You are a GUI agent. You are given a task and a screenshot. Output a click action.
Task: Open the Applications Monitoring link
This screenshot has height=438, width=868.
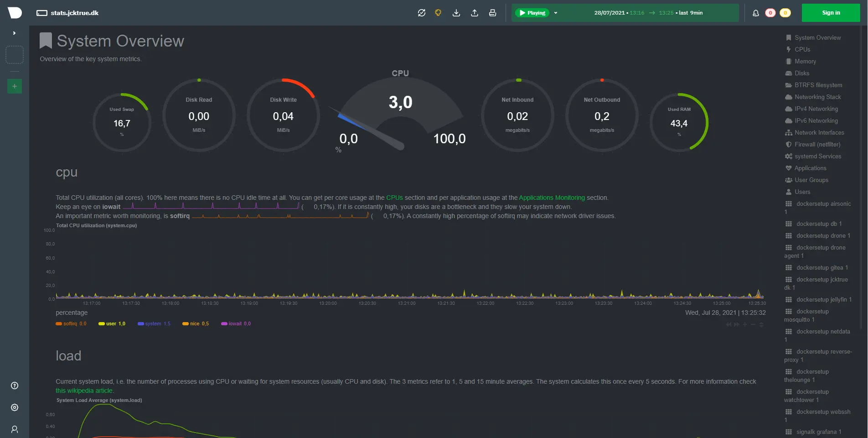(552, 198)
